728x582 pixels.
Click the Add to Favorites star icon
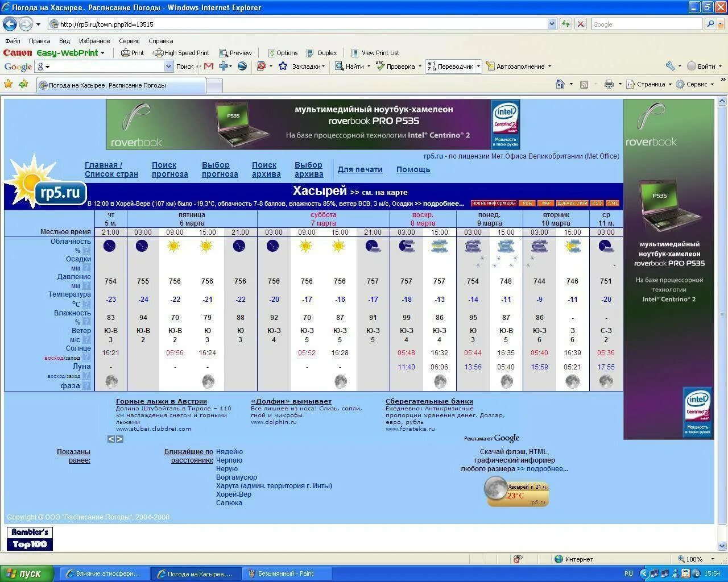tap(23, 84)
